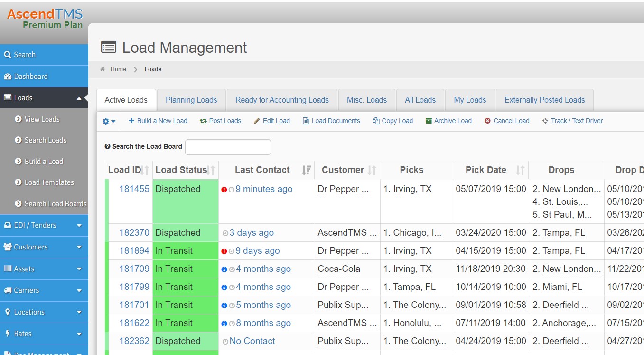Open Search Load Boards submenu item
Screen dimensions: 644x355
coord(50,204)
